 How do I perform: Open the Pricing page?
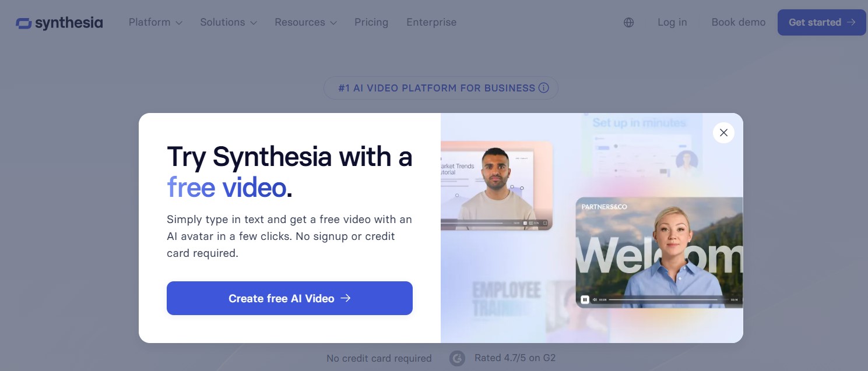[x=371, y=22]
